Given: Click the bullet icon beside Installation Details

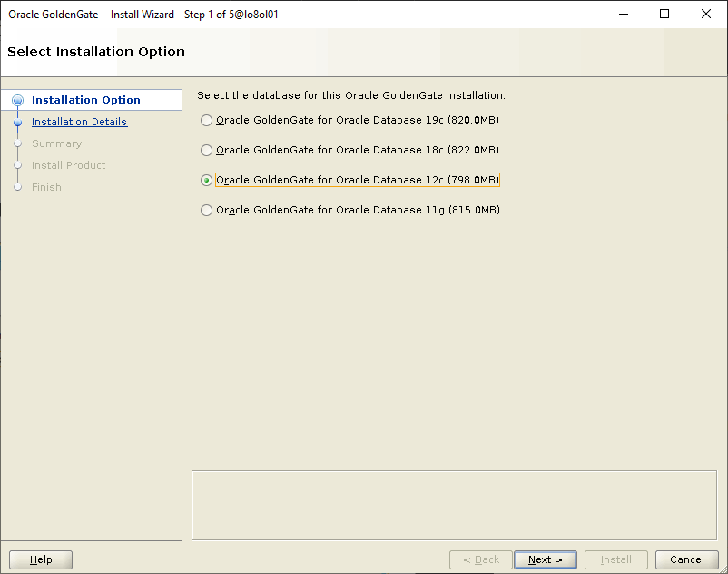Looking at the screenshot, I should [17, 122].
